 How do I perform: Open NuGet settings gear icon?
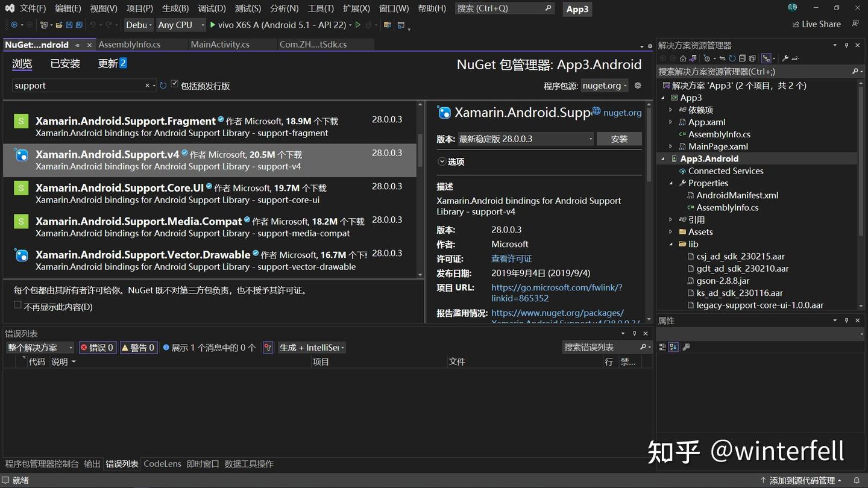point(638,86)
